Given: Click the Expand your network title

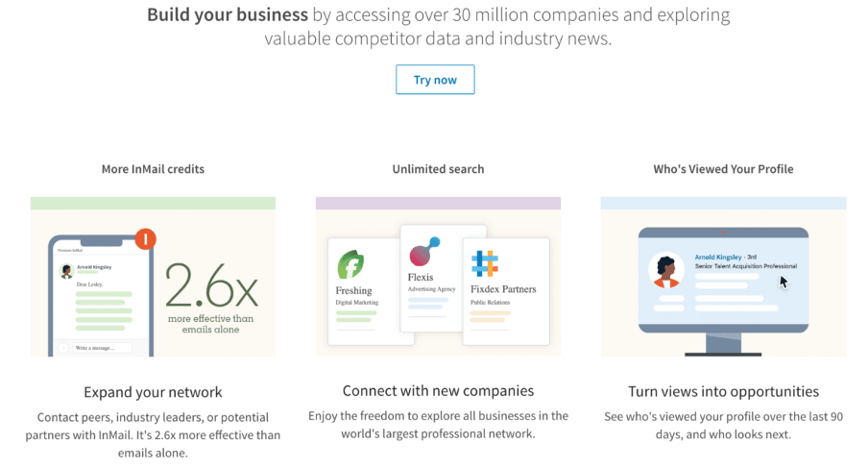Looking at the screenshot, I should 153,392.
